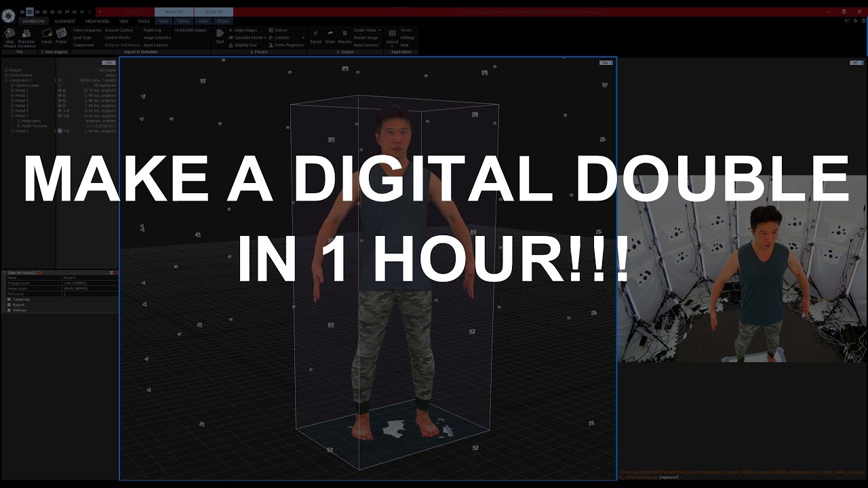This screenshot has width=868, height=488.
Task: Click Video Sequence import option
Action: [87, 30]
